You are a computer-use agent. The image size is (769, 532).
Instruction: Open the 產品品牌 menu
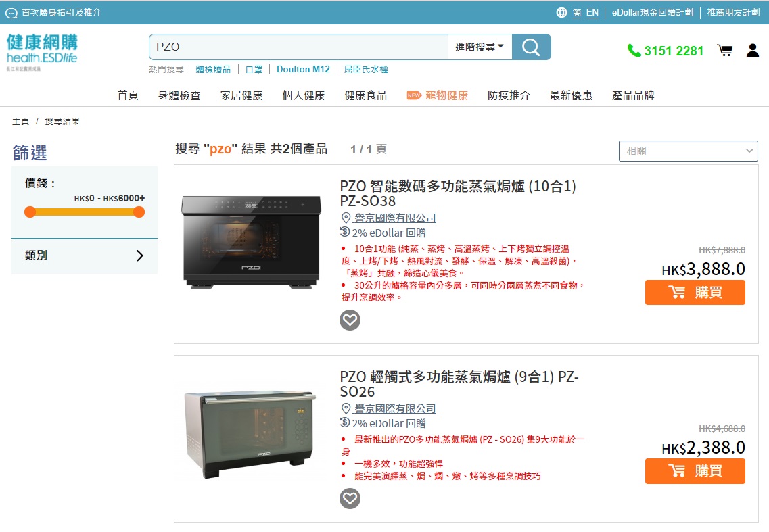coord(633,95)
